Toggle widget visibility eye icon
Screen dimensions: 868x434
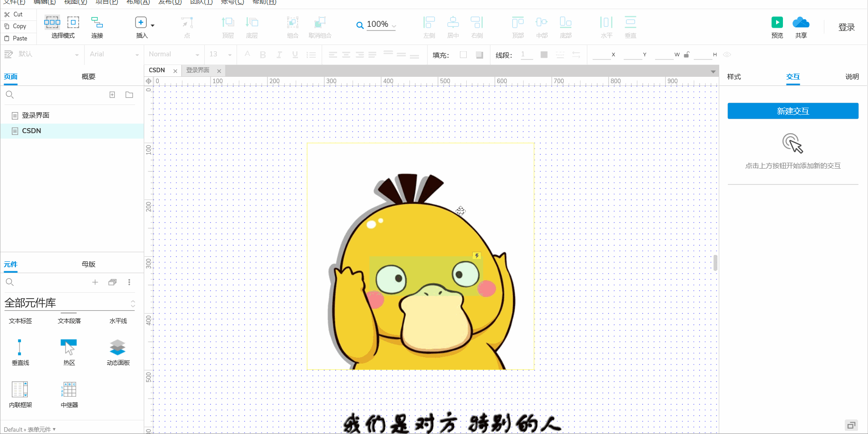(727, 55)
